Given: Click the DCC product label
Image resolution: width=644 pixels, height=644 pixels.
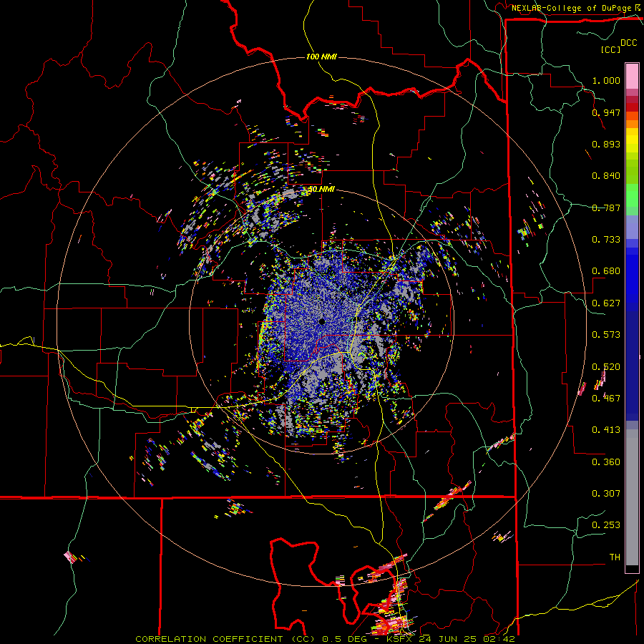Looking at the screenshot, I should (x=629, y=43).
